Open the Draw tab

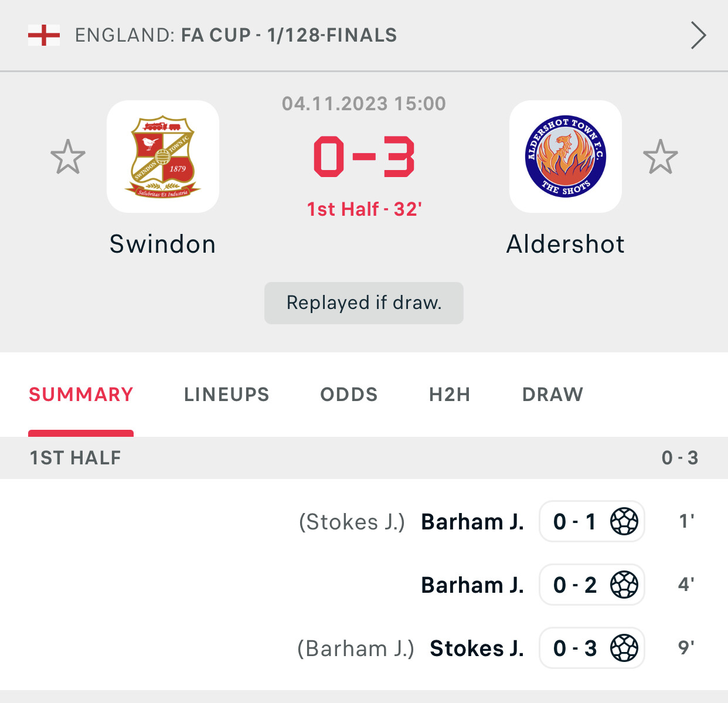tap(553, 395)
